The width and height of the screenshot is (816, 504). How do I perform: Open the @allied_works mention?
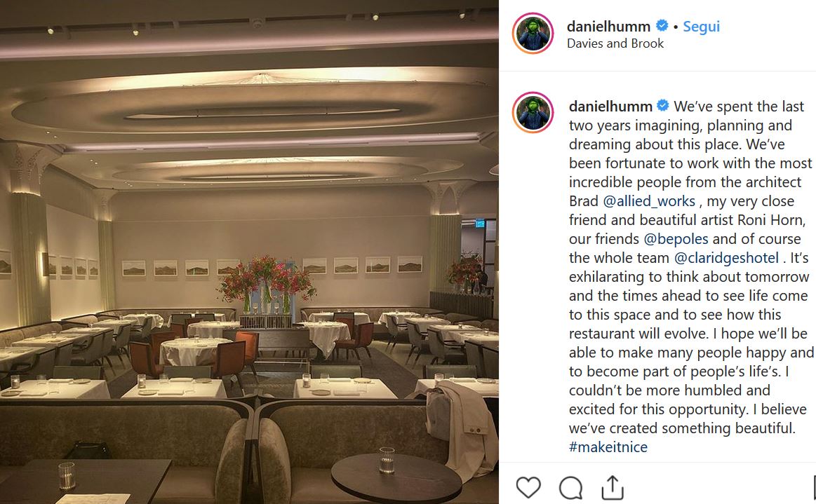click(649, 201)
